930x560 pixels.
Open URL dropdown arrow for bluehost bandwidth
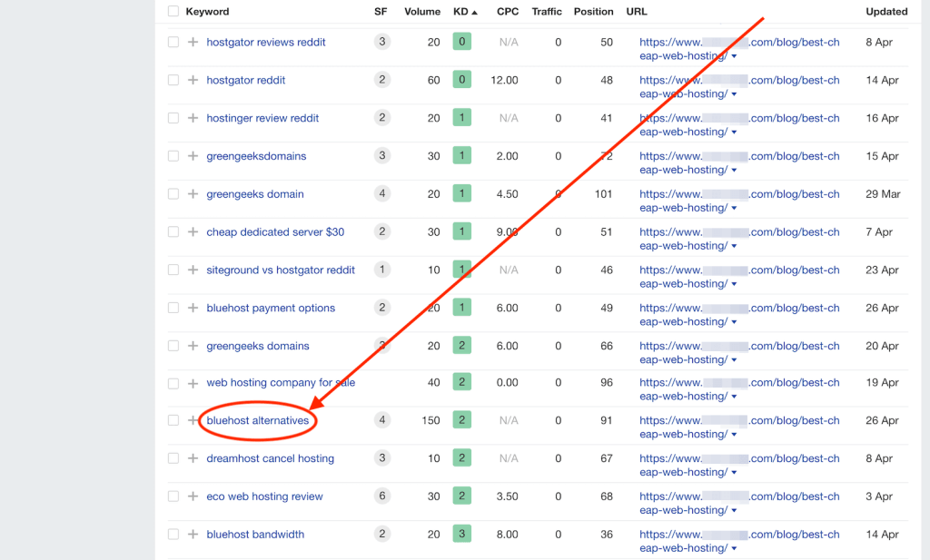pos(734,548)
